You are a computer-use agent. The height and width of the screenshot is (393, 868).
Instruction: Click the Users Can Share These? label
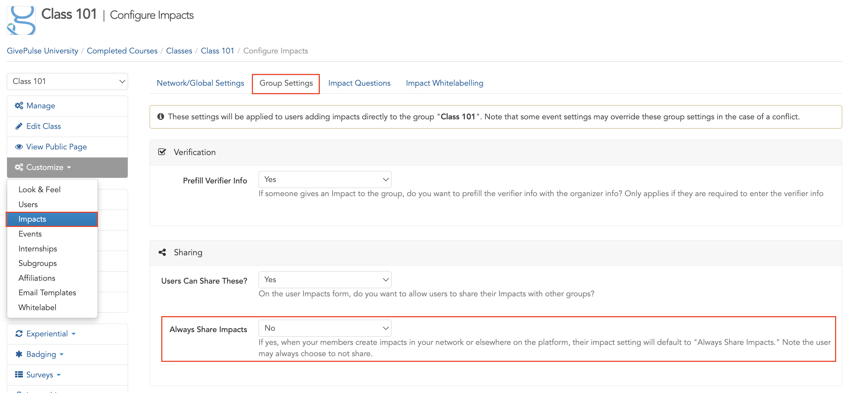coord(204,281)
